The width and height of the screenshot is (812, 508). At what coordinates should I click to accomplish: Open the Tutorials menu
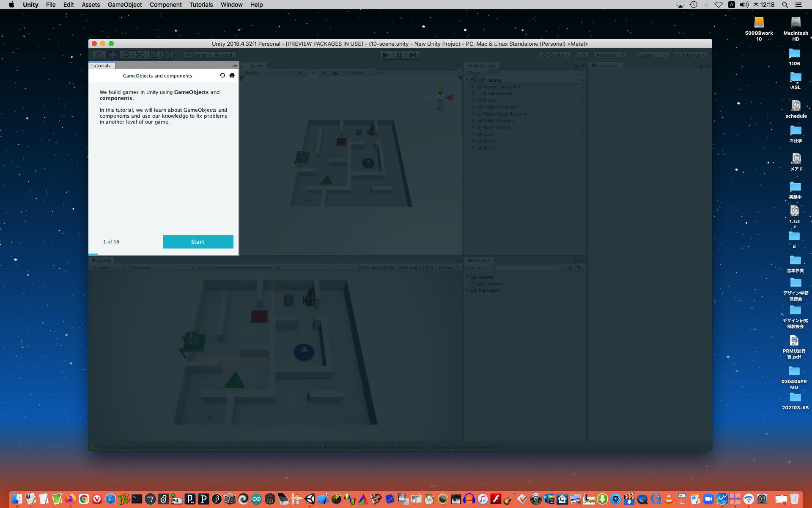pos(201,5)
